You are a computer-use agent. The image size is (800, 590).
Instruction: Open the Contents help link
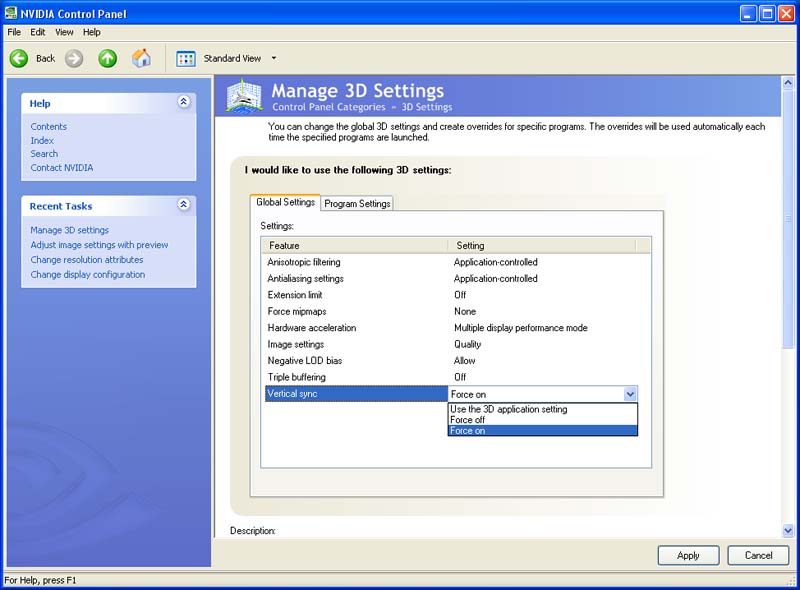48,127
